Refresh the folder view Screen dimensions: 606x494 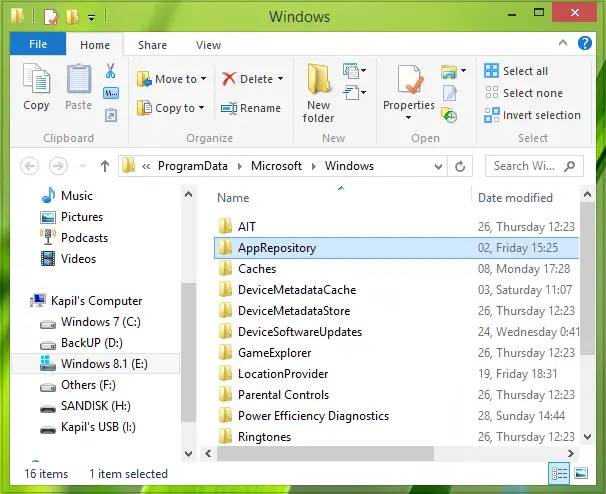tap(460, 167)
